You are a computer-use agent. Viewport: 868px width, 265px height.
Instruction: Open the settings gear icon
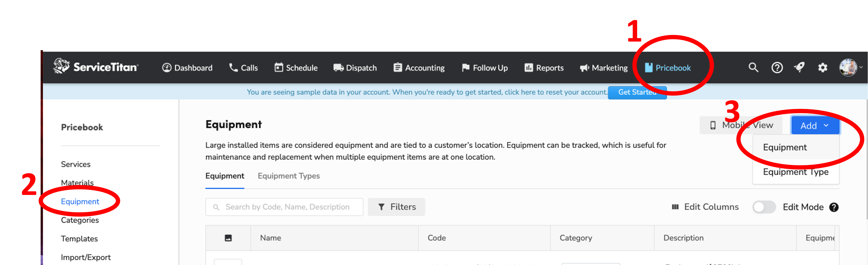pyautogui.click(x=822, y=67)
